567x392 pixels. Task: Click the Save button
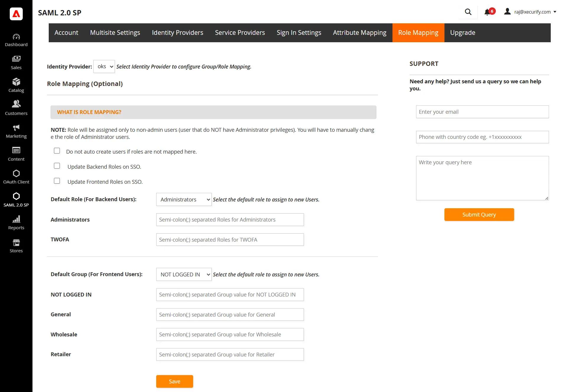pyautogui.click(x=175, y=381)
